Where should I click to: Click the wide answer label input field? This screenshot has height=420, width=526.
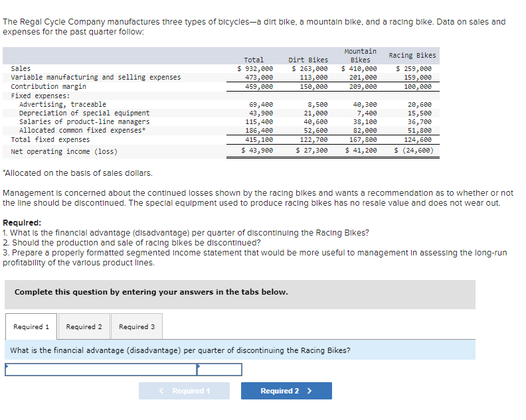coord(101,370)
